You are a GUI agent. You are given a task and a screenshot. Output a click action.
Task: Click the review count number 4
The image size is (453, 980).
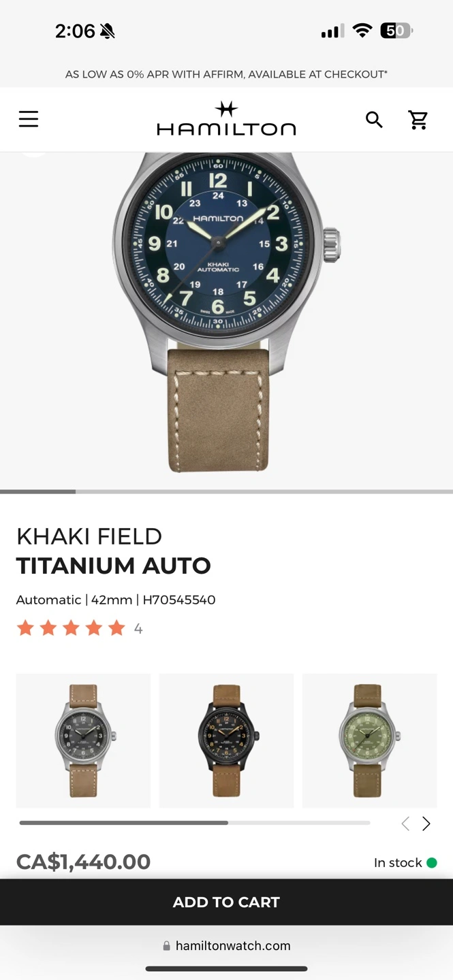point(138,629)
